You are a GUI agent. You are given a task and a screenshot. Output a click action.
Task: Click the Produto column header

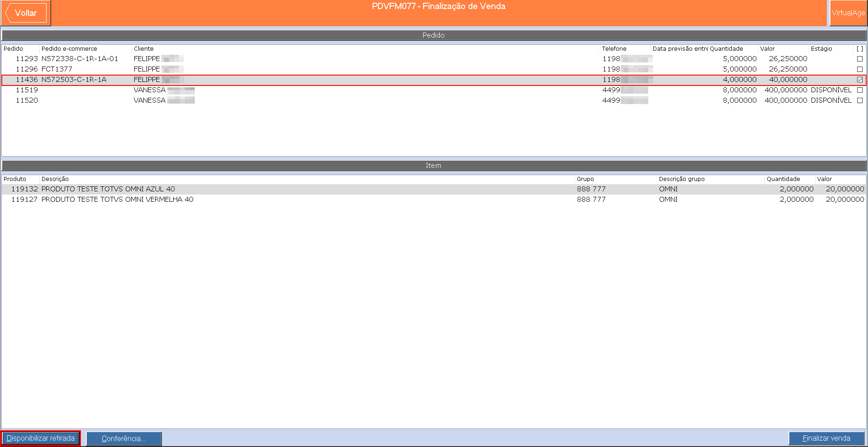[x=15, y=179]
